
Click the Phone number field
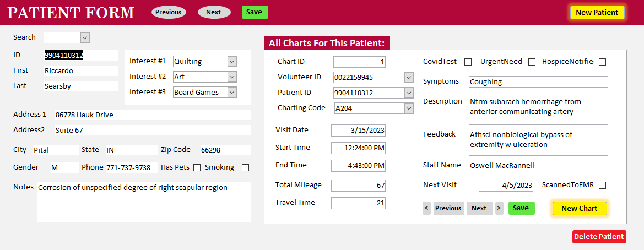coord(132,167)
